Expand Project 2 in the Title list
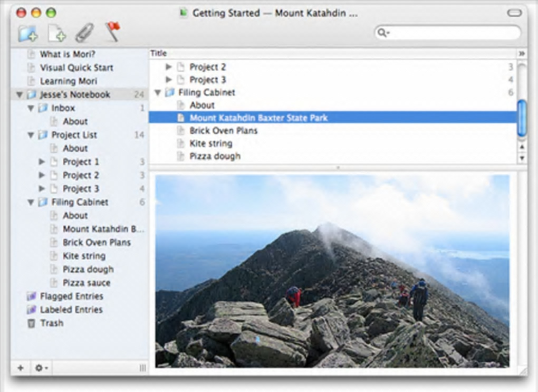 tap(168, 67)
